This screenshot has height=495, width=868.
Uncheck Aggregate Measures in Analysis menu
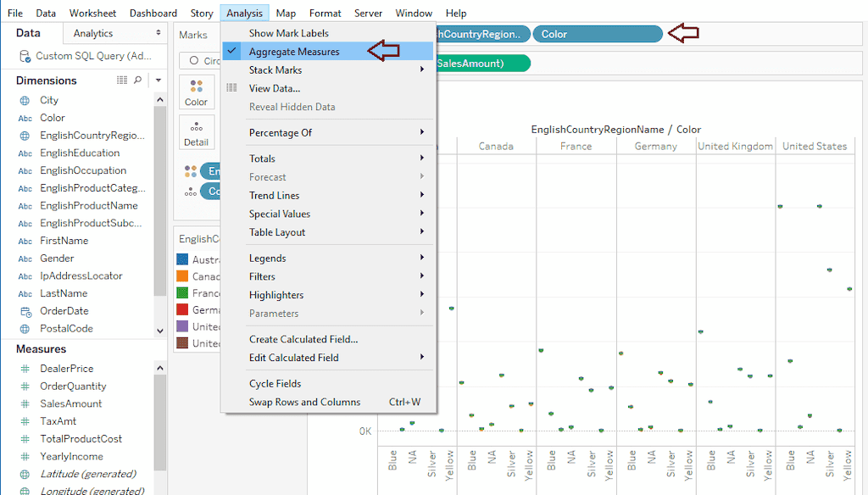click(293, 52)
